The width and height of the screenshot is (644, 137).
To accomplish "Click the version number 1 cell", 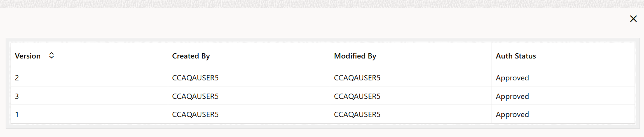I will coord(89,114).
